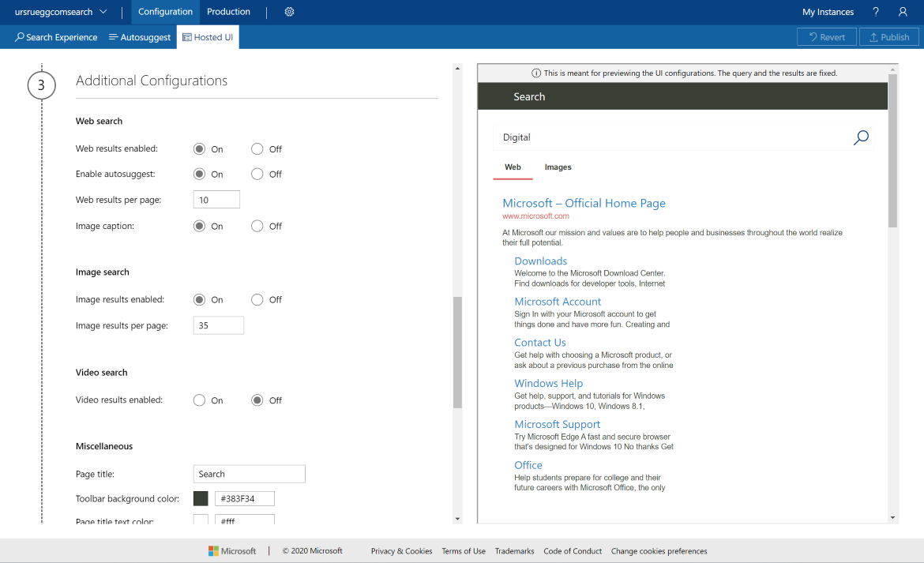Turn Web results enabled On
Screen dimensions: 924x563
tap(199, 149)
